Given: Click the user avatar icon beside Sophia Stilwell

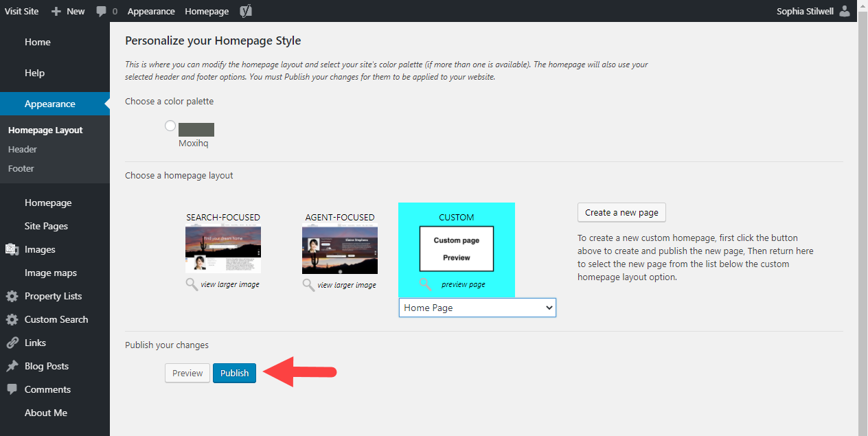Looking at the screenshot, I should pos(844,11).
